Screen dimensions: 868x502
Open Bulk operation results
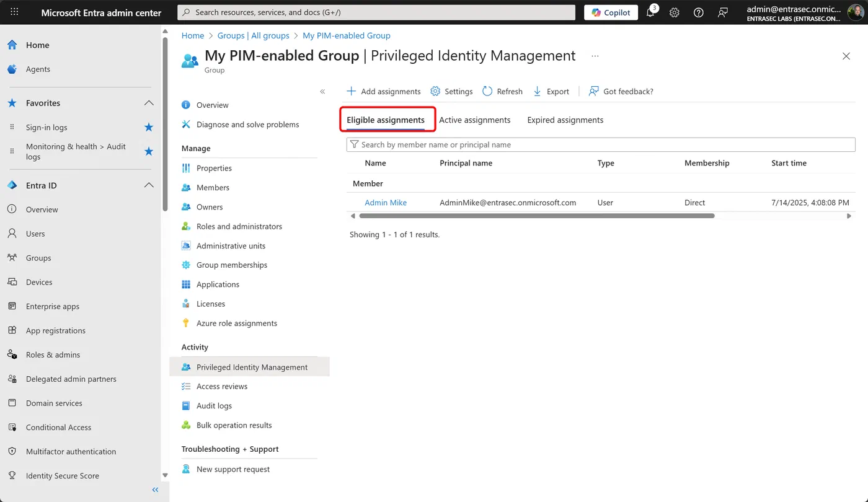pyautogui.click(x=234, y=425)
